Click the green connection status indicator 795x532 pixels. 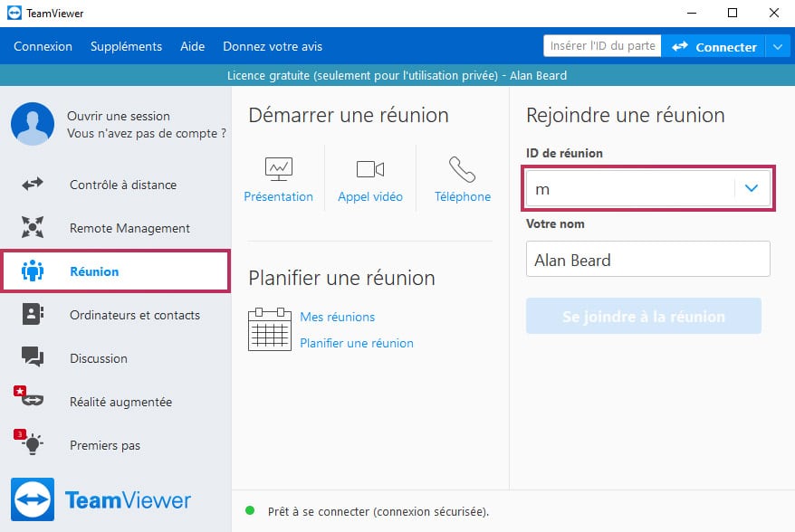tap(250, 510)
